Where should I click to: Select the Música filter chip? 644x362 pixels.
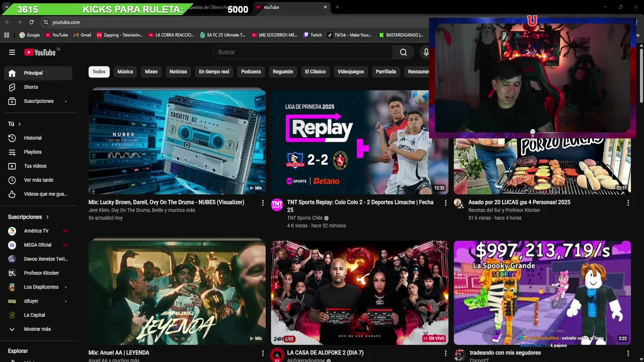[x=125, y=71]
